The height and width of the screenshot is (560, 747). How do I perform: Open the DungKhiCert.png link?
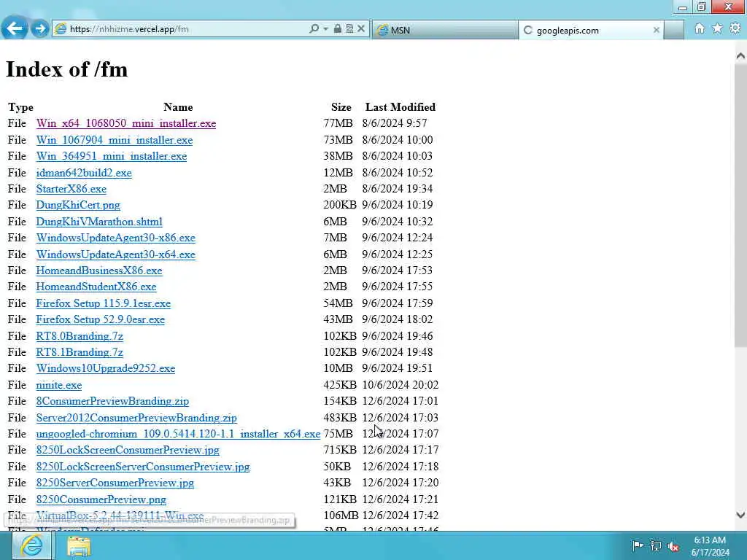coord(78,205)
